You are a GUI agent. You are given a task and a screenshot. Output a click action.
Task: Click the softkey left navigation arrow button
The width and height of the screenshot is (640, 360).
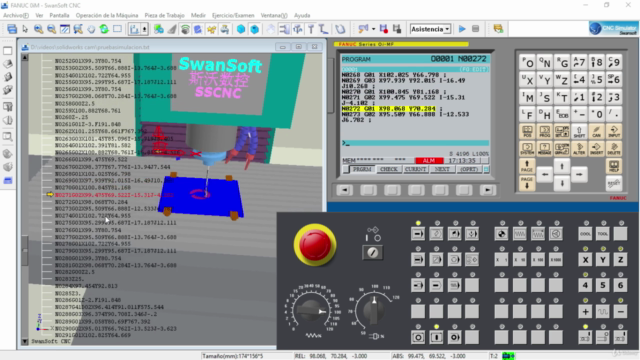pos(344,190)
